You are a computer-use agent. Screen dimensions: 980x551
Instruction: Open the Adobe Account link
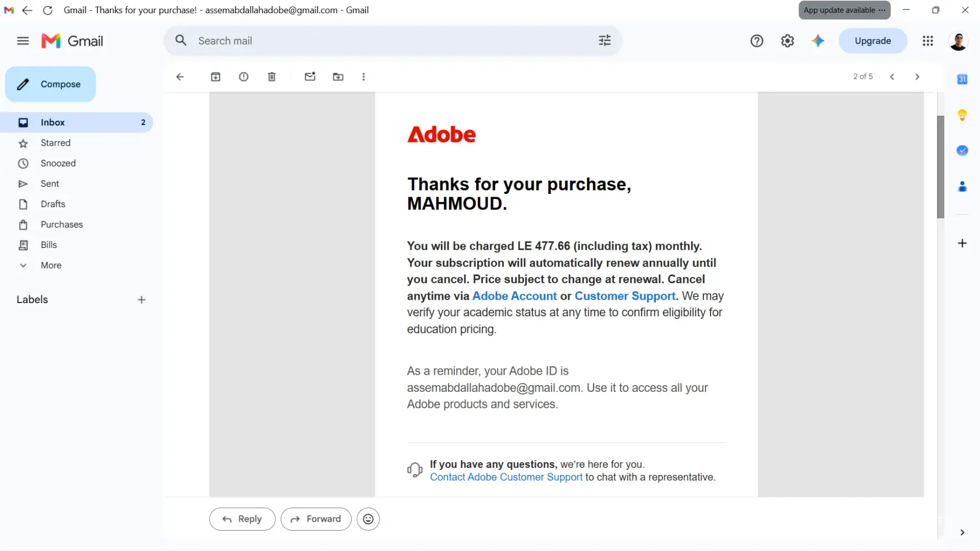[514, 296]
